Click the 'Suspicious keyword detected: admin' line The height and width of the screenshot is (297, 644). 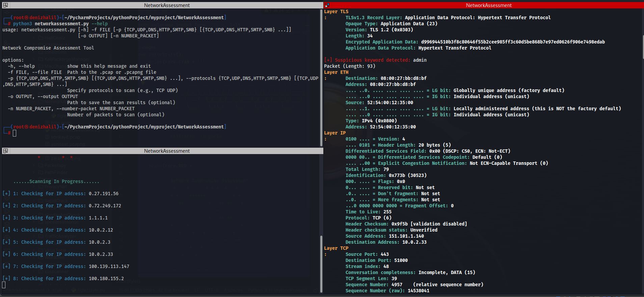pyautogui.click(x=375, y=60)
